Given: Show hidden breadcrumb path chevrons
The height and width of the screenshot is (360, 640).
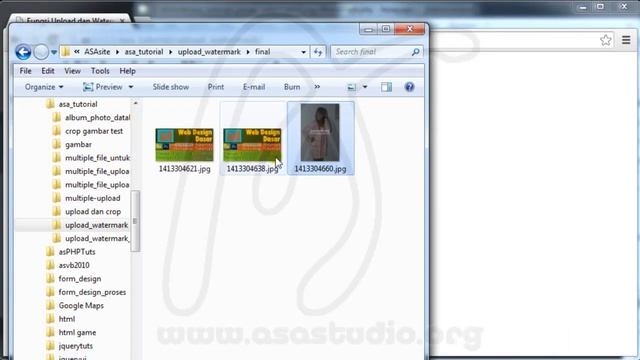Looking at the screenshot, I should [77, 52].
